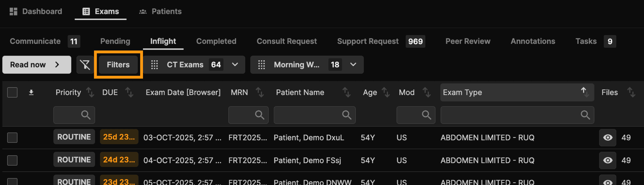This screenshot has width=644, height=185.
Task: Check the row for Patient, Demo FSsj
Action: (12, 160)
